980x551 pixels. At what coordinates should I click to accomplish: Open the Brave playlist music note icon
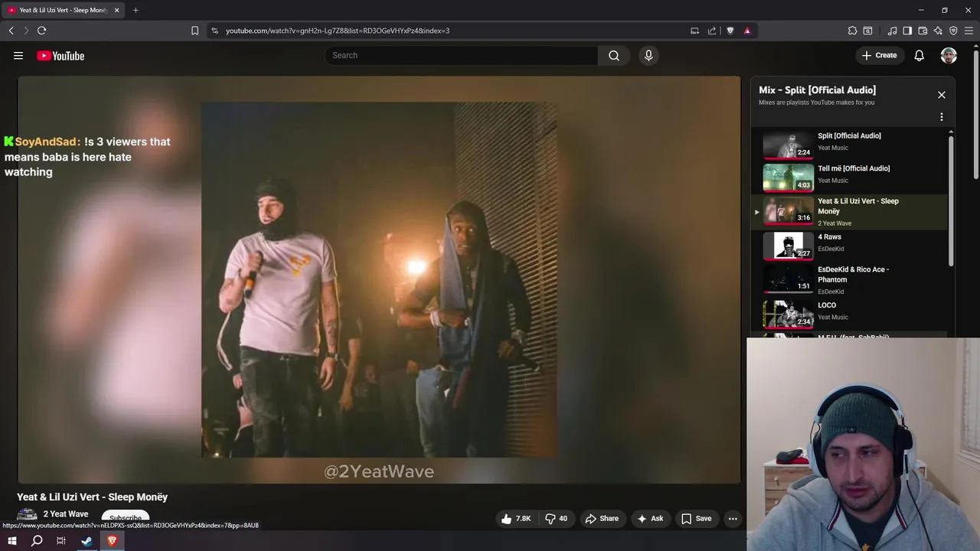(x=892, y=31)
